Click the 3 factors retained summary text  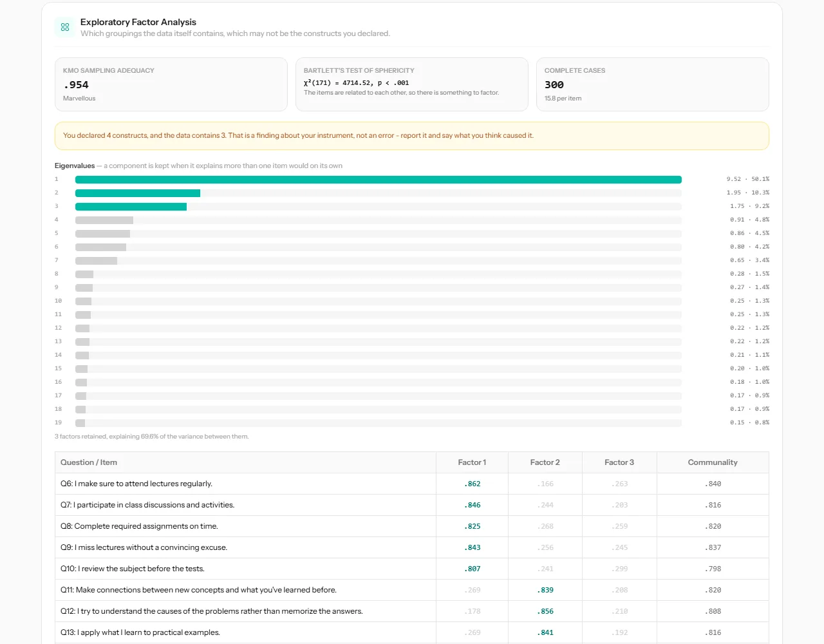click(x=151, y=437)
